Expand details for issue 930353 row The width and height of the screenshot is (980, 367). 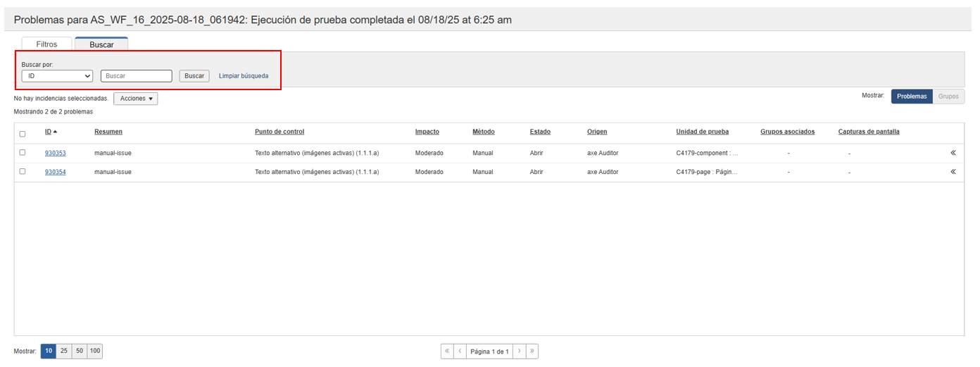click(953, 153)
